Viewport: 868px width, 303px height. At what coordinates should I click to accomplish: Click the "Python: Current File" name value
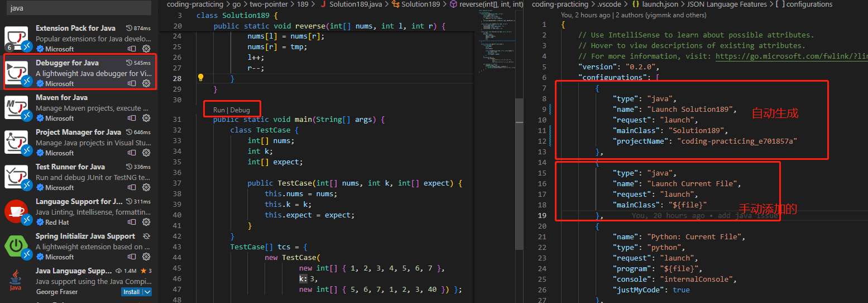click(x=696, y=236)
